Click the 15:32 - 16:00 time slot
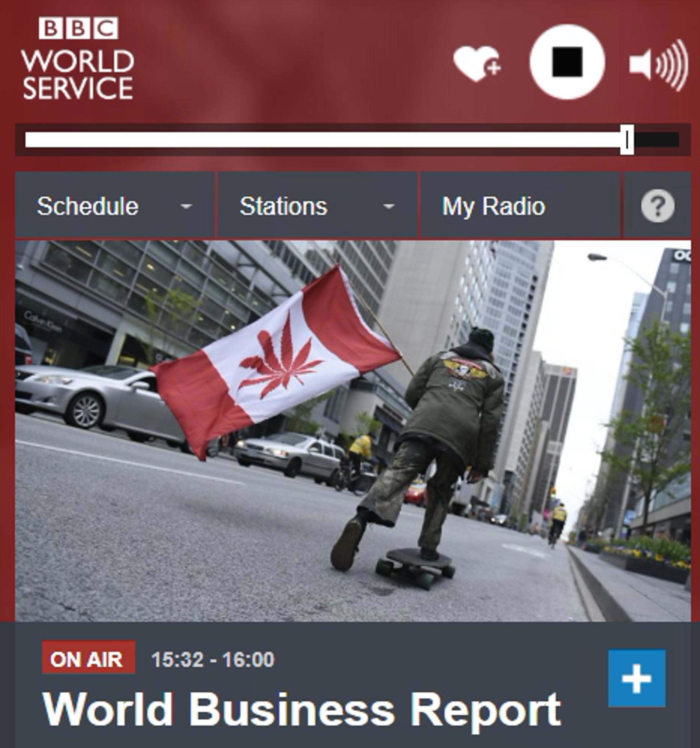The image size is (700, 748). [213, 659]
